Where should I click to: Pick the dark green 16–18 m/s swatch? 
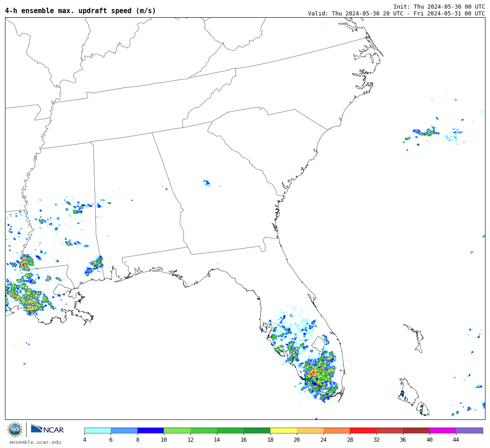pyautogui.click(x=257, y=430)
